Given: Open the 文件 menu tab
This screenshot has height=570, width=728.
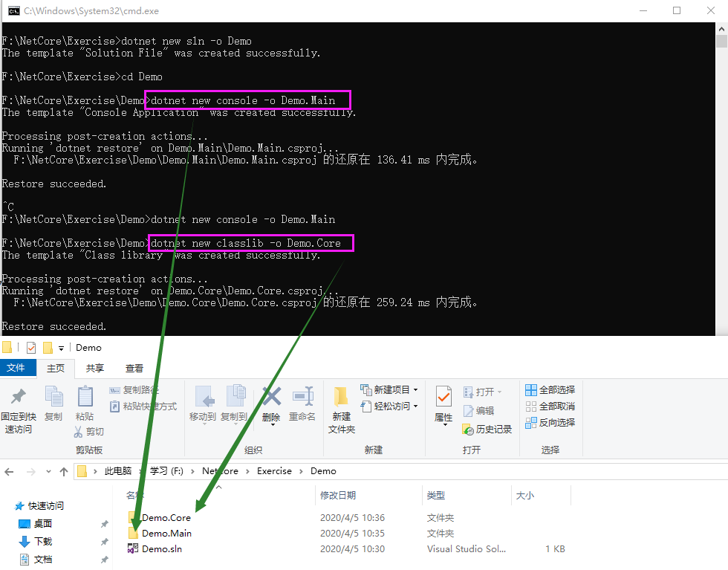Looking at the screenshot, I should tap(18, 366).
